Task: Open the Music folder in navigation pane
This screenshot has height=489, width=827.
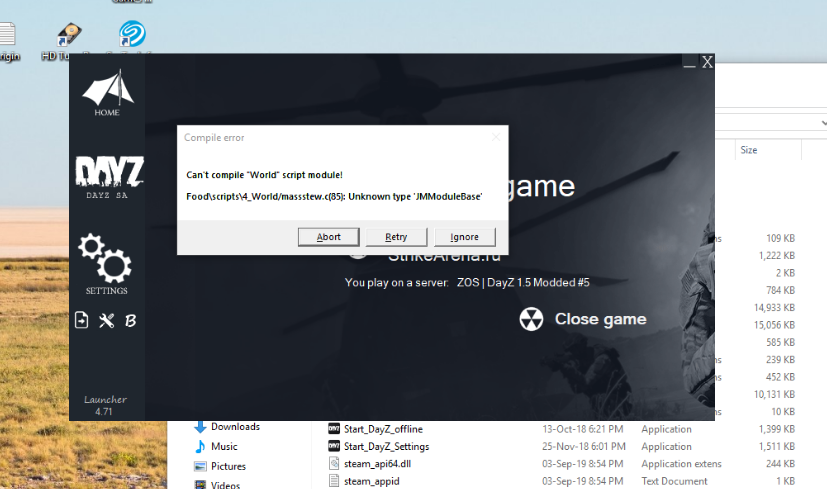Action: coord(224,446)
